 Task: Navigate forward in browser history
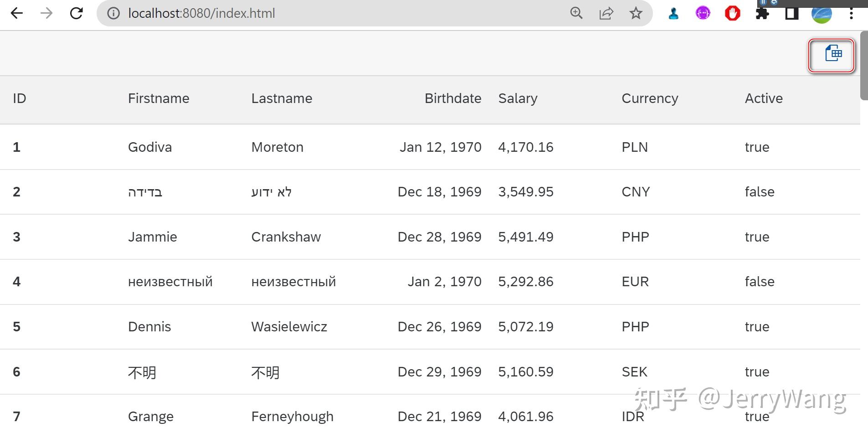(x=46, y=13)
